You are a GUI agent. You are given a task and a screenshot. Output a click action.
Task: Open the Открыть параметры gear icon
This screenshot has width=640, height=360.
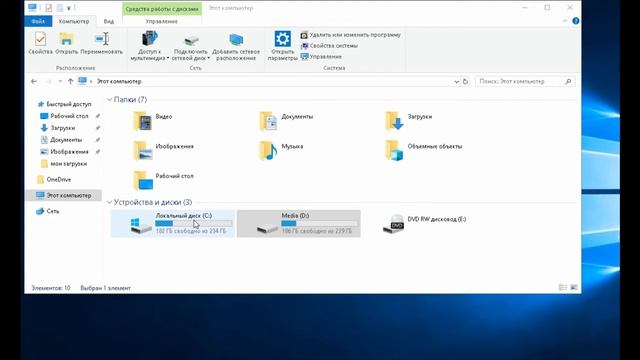tap(282, 46)
